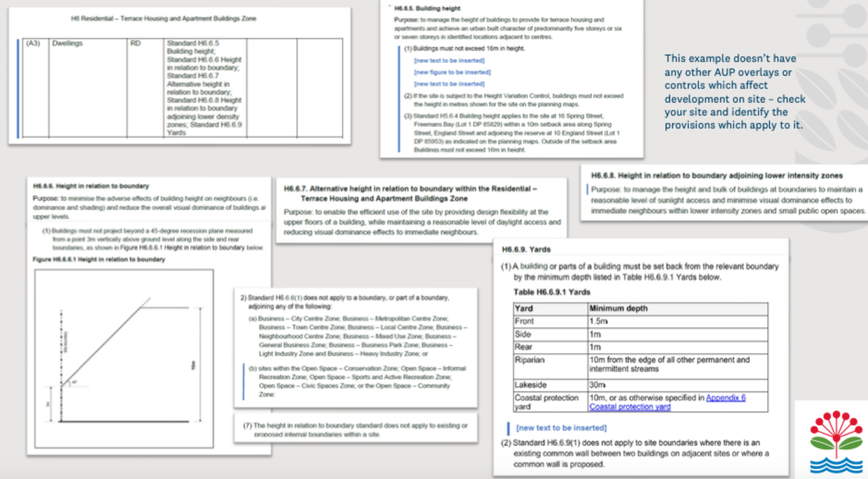Click the "Front" yard row label
The image size is (868, 479).
coord(524,321)
